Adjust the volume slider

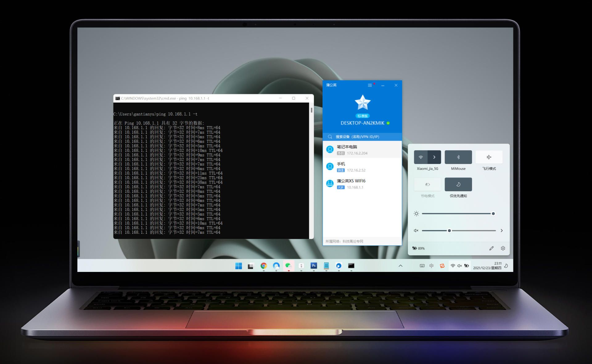(458, 231)
